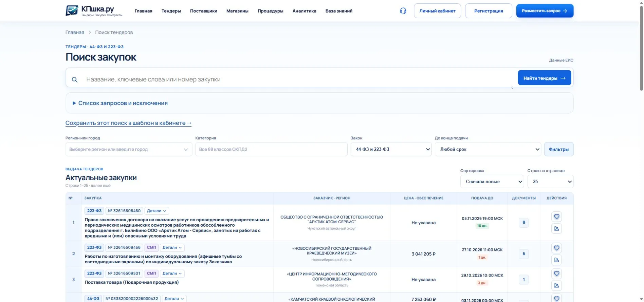This screenshot has width=644, height=302.
Task: Click the page vertical scrollbar
Action: 641,48
